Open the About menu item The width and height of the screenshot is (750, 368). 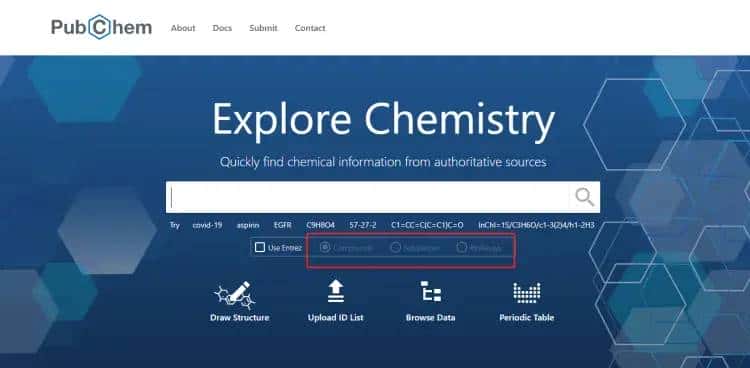(183, 28)
